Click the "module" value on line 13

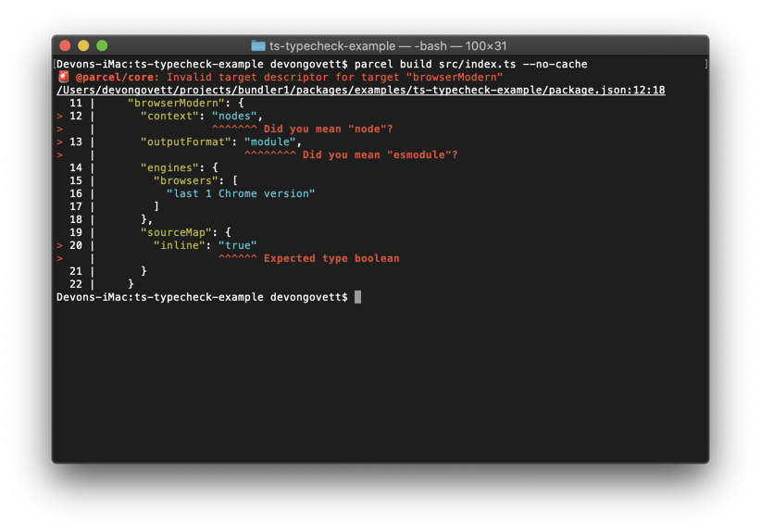pos(270,142)
